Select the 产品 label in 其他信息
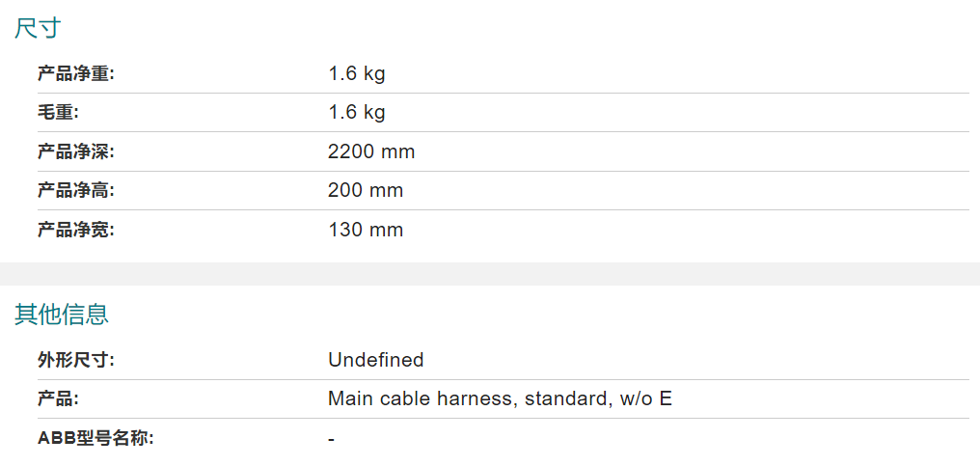 58,399
